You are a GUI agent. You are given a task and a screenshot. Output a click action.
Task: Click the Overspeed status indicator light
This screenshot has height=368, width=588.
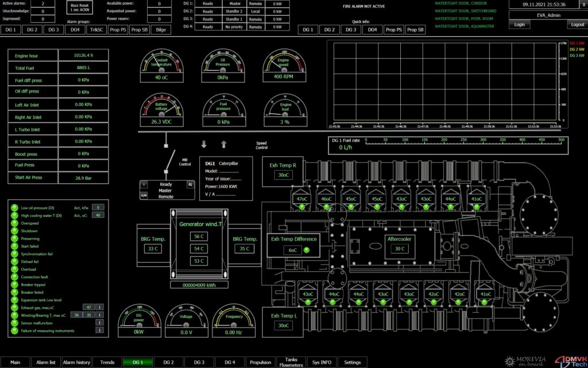click(14, 223)
